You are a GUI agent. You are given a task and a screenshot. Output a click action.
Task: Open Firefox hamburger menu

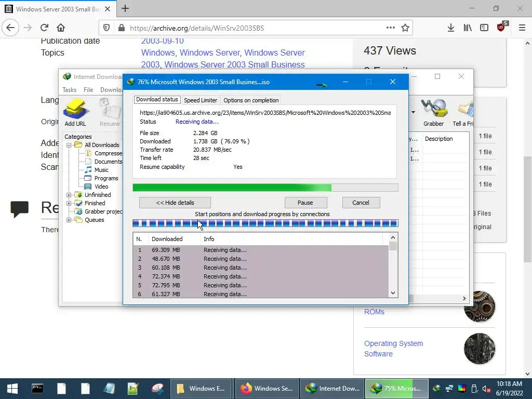[x=522, y=28]
